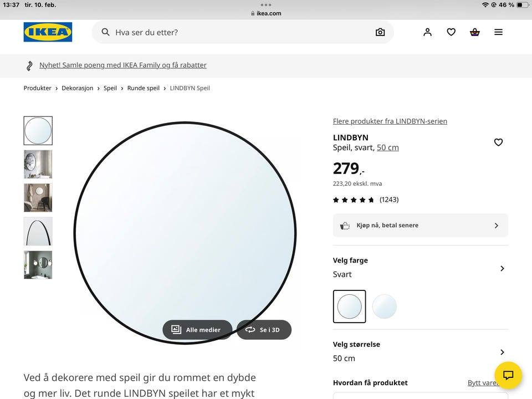Focus the 'Hva ser du etter?' search field
Viewport: 532px width, 399px height.
click(x=243, y=32)
